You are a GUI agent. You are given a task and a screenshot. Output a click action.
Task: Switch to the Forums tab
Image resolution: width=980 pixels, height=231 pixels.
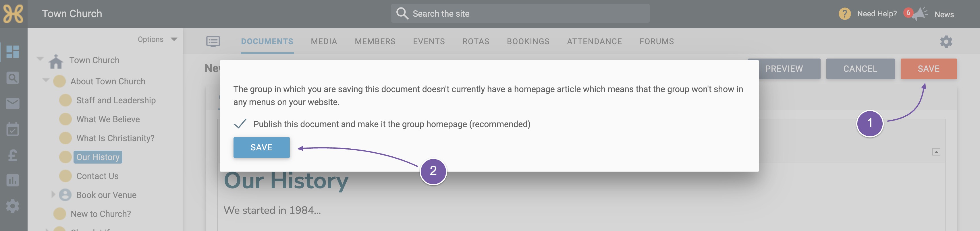click(x=657, y=41)
